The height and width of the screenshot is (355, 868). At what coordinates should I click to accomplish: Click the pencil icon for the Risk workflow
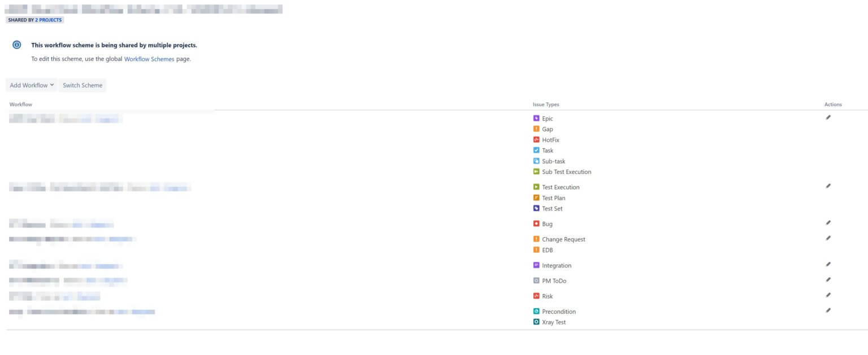click(x=828, y=294)
